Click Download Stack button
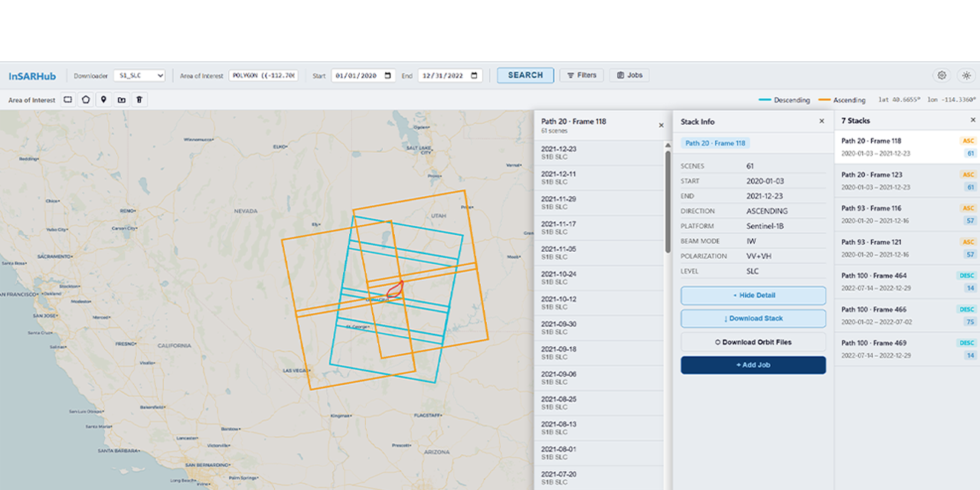 click(753, 318)
